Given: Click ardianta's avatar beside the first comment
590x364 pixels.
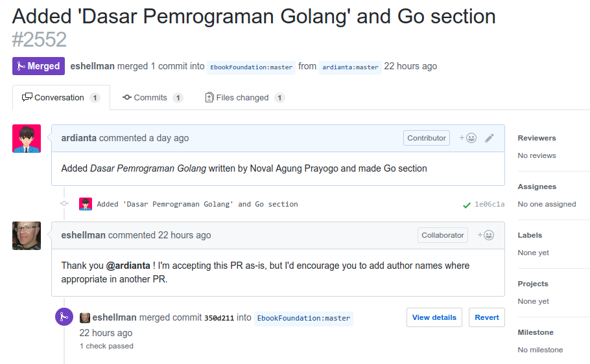Looking at the screenshot, I should 27,139.
